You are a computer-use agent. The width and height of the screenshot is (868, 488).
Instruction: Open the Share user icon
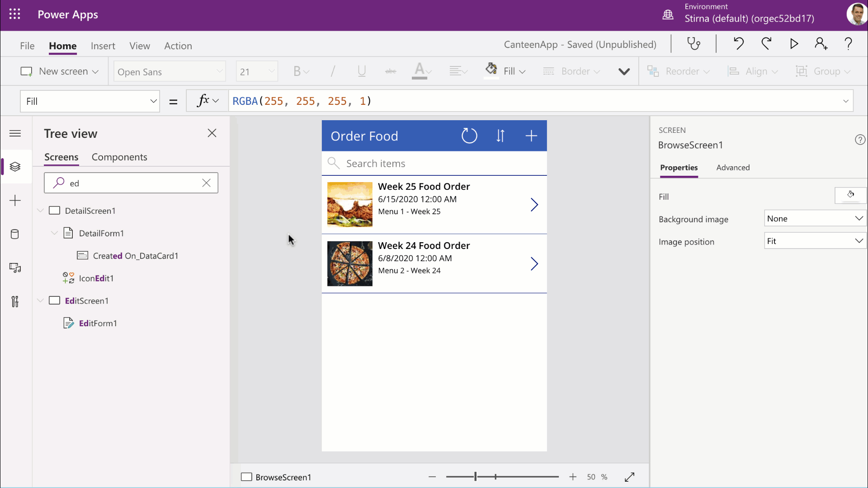[x=821, y=44]
